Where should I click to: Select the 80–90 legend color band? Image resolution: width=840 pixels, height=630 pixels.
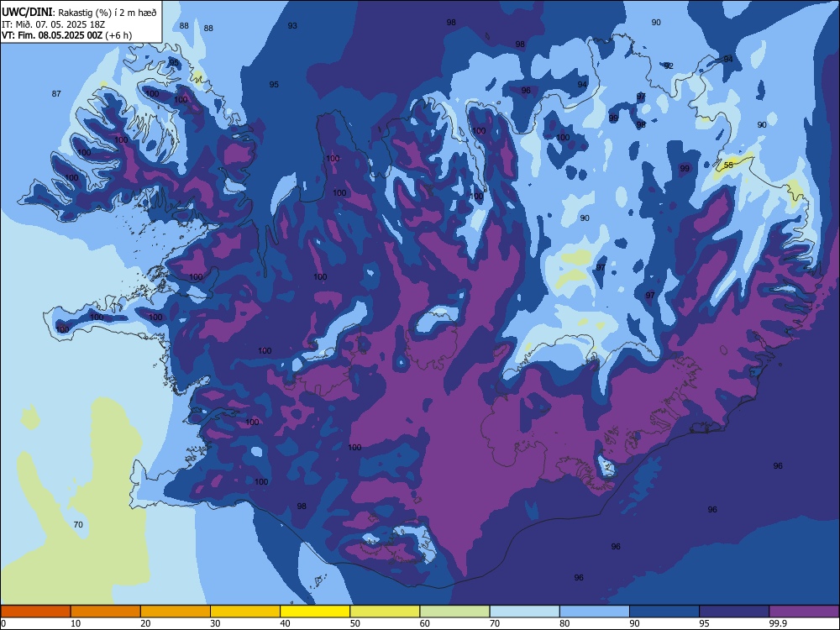coord(595,612)
